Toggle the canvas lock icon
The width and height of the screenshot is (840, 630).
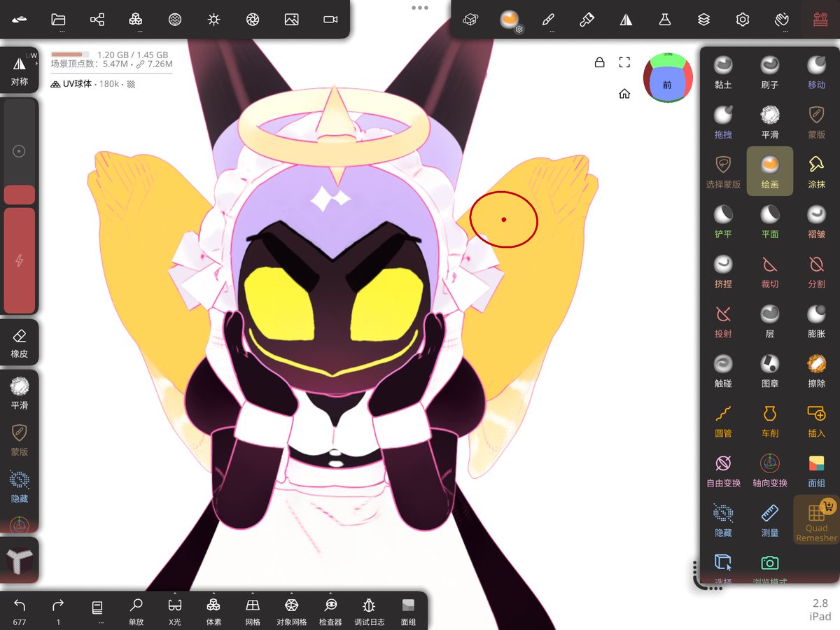[599, 62]
